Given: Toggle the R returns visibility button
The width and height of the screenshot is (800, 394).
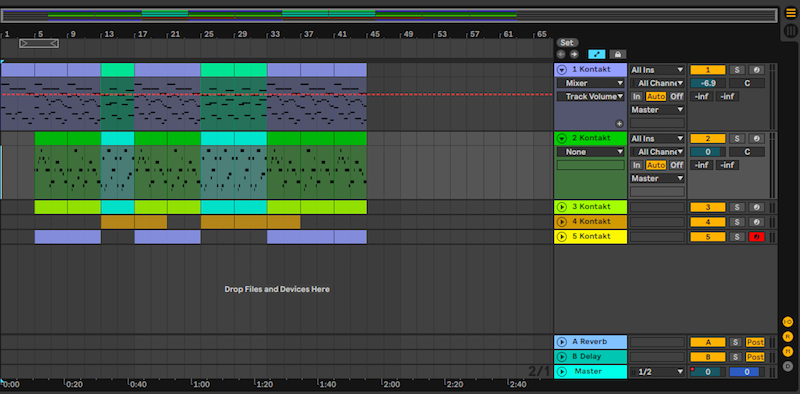Looking at the screenshot, I should click(788, 336).
